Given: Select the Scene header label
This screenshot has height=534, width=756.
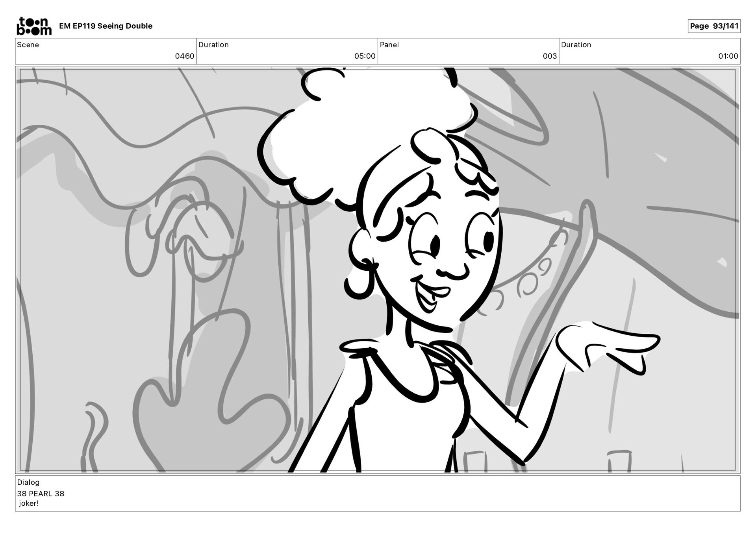Looking at the screenshot, I should [28, 45].
